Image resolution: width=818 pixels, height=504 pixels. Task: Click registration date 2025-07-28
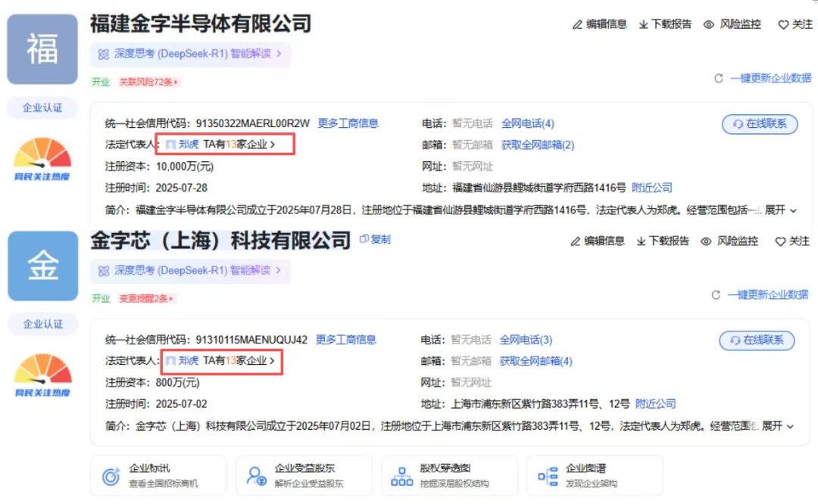click(182, 188)
